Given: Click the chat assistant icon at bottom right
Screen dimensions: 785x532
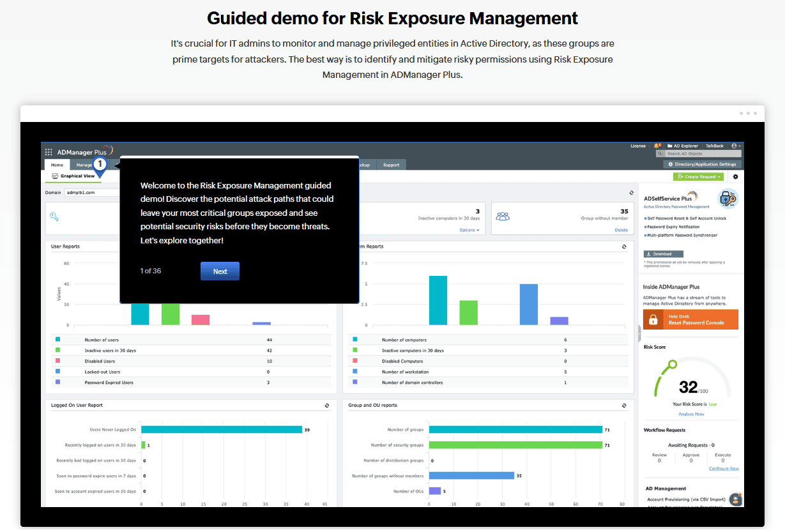Looking at the screenshot, I should point(736,499).
